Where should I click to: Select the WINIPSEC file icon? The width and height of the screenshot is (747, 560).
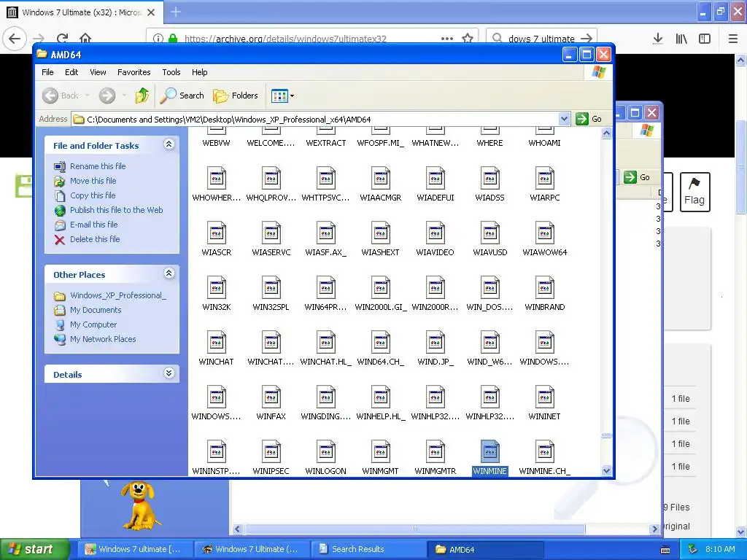(x=271, y=451)
